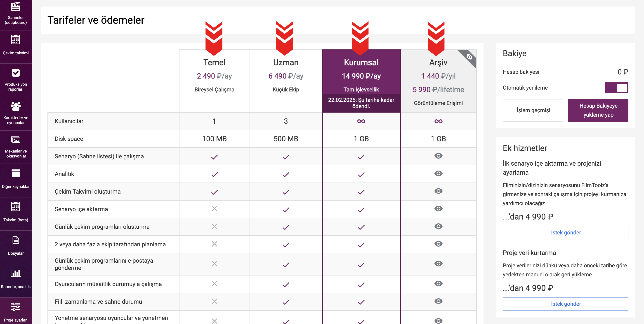The width and height of the screenshot is (644, 324).
Task: Click the eye icon in the Senaryo içe aktarma row
Action: [x=438, y=209]
